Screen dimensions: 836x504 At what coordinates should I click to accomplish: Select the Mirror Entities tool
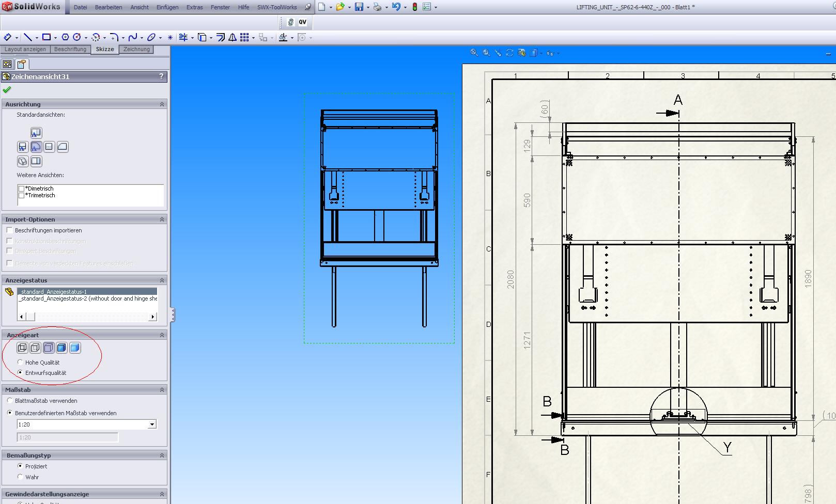[233, 37]
